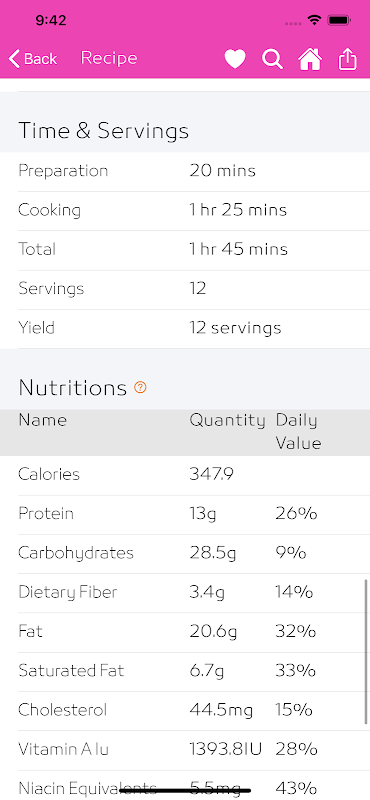Screen dimensions: 370x800
Task: Tap the heart favorite icon
Action: pyautogui.click(x=235, y=59)
